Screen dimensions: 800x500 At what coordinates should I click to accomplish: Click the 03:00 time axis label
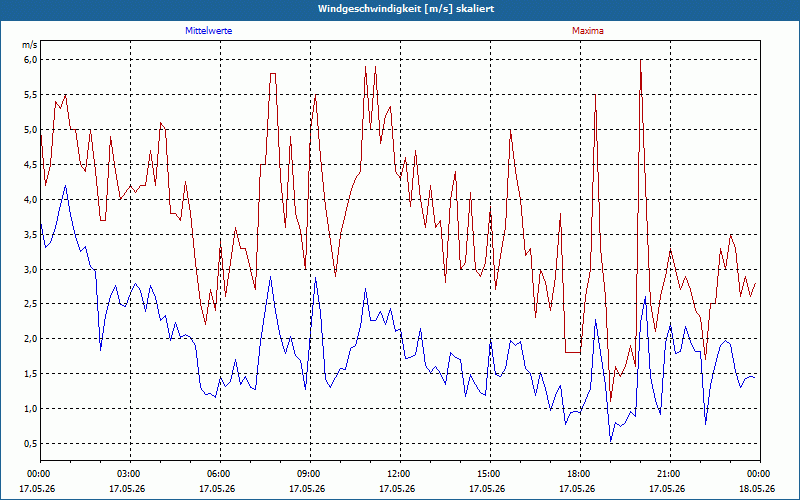(131, 474)
